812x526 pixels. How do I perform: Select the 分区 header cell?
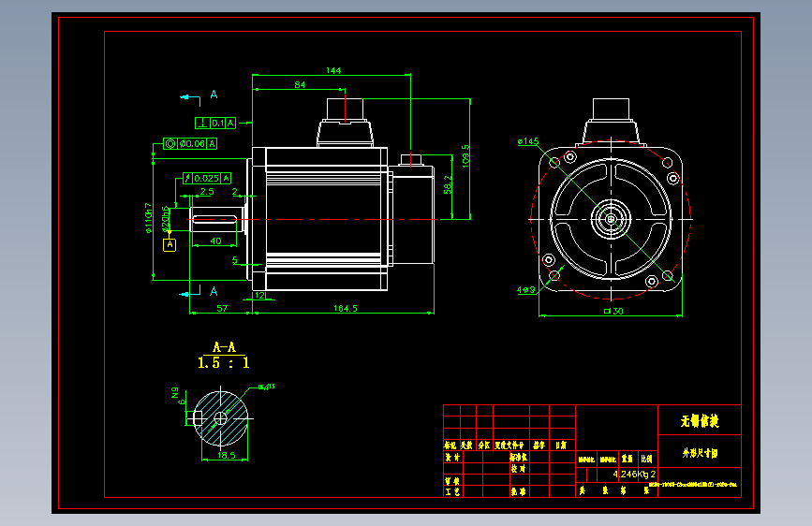(483, 446)
